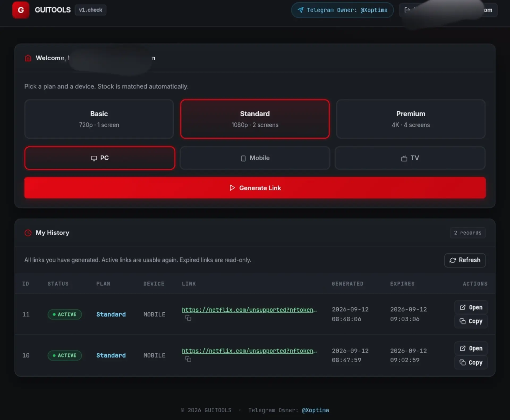Refresh the history list
This screenshot has height=420, width=510.
point(465,260)
